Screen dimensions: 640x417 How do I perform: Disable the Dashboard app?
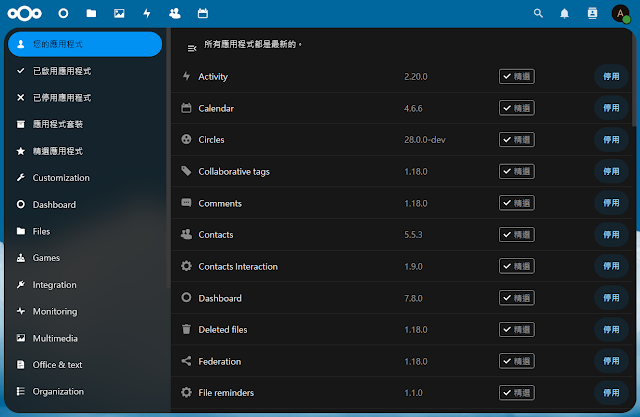(611, 298)
